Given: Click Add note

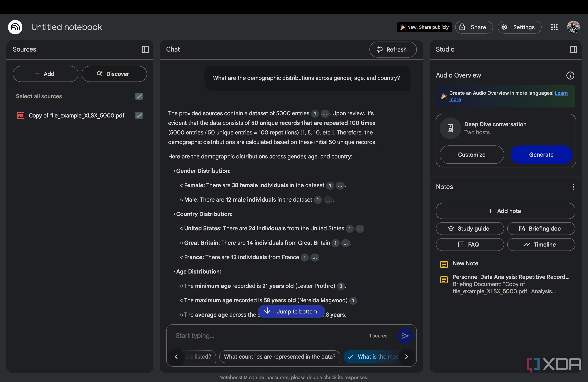Looking at the screenshot, I should (505, 211).
